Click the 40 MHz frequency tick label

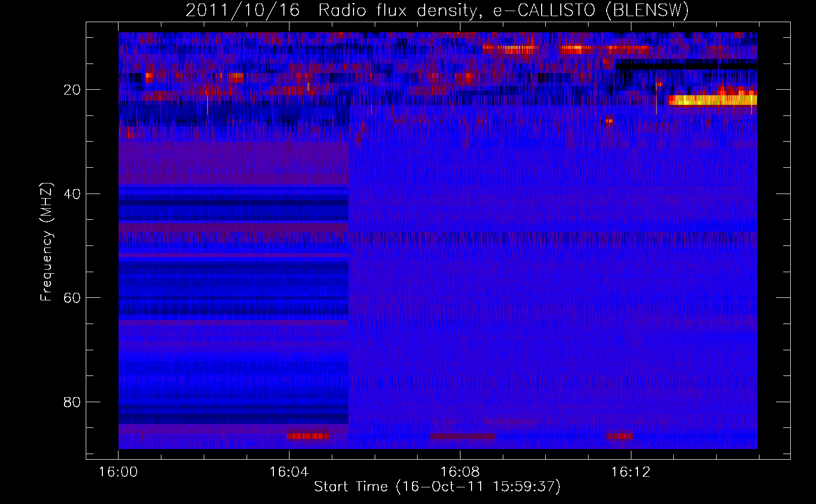(72, 194)
